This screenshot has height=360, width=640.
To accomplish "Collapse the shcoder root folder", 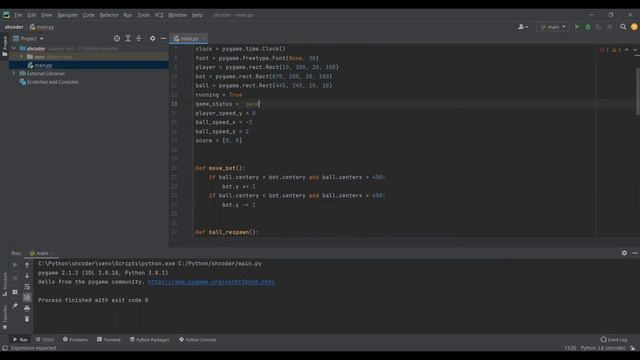I will pos(14,48).
